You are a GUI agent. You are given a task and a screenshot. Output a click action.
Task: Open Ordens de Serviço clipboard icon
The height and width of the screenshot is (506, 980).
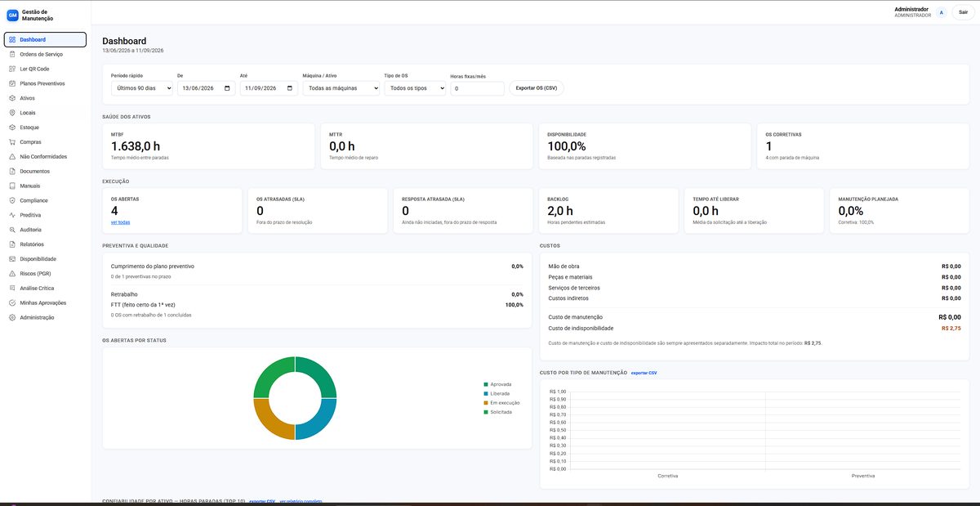click(x=12, y=54)
